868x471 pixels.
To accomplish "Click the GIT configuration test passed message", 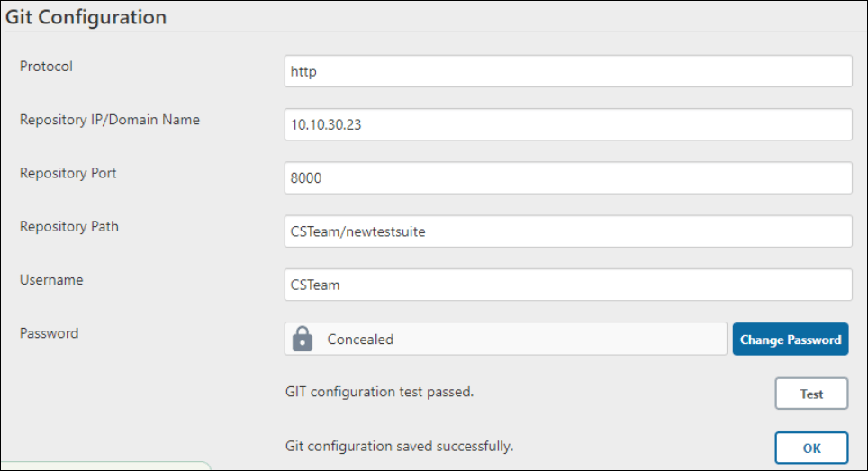I will click(379, 392).
